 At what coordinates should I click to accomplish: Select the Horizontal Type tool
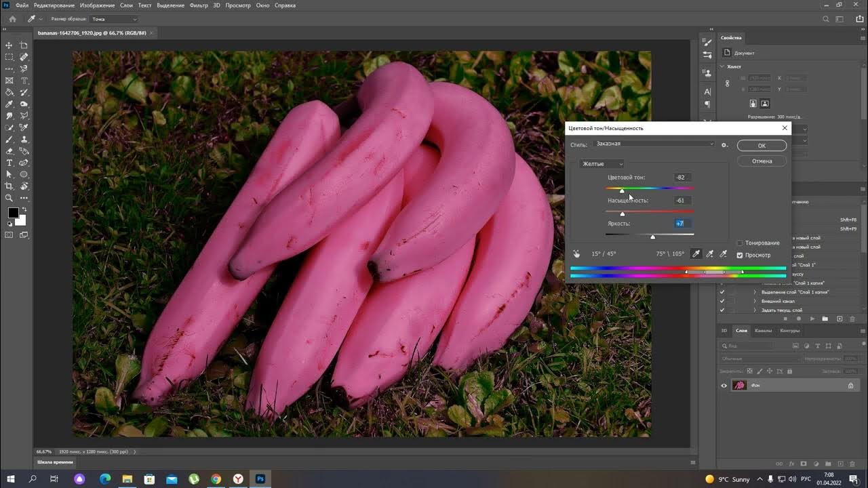point(9,163)
